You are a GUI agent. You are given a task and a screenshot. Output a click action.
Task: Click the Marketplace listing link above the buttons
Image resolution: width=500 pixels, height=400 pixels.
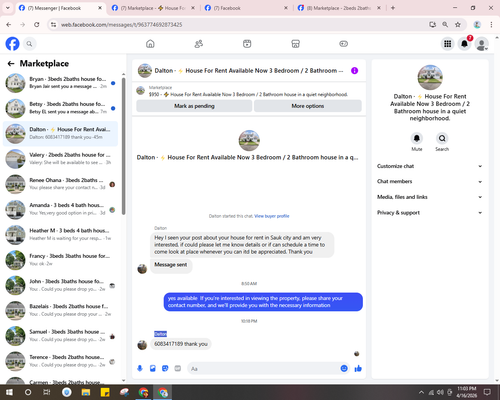[248, 94]
